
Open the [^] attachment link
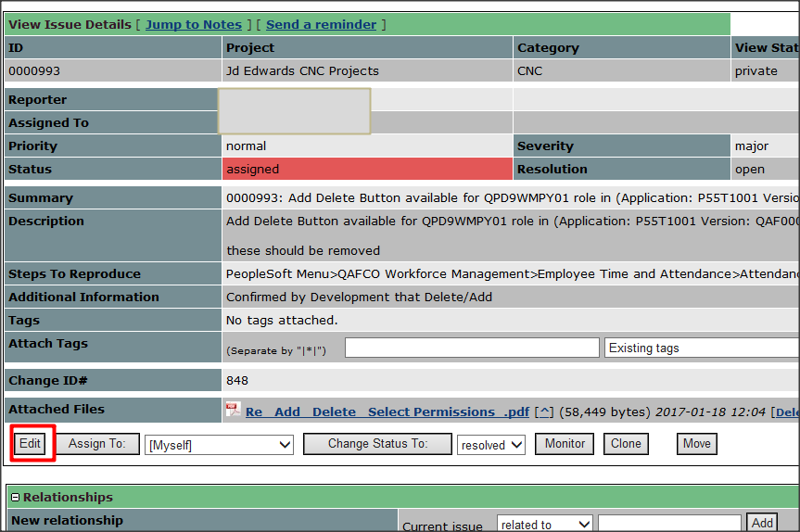click(x=545, y=412)
